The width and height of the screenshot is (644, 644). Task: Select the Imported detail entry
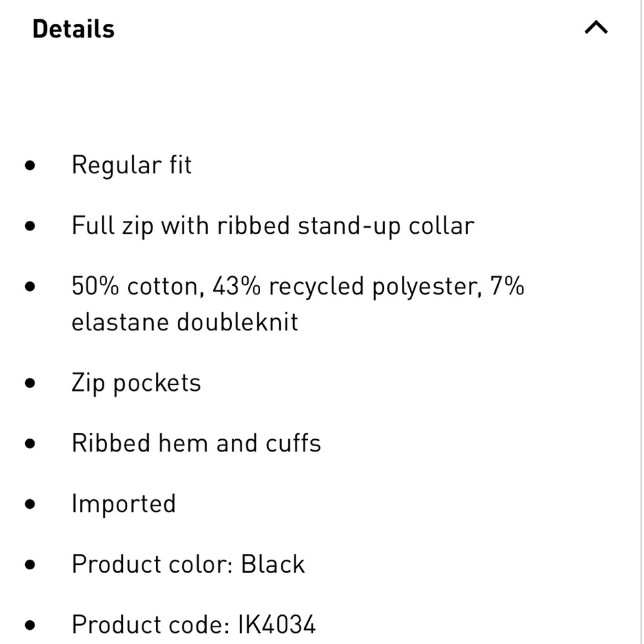point(124,503)
